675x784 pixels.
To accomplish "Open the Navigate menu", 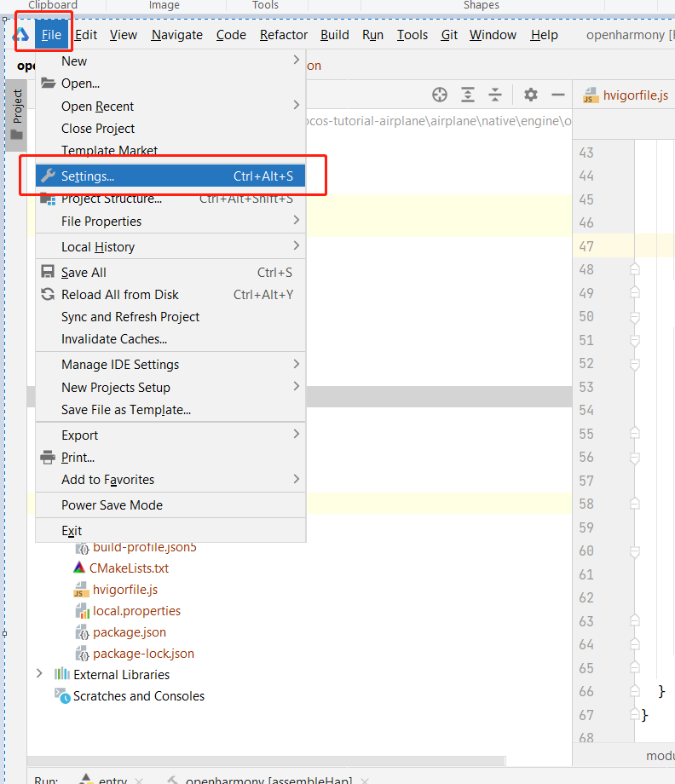I will 177,34.
